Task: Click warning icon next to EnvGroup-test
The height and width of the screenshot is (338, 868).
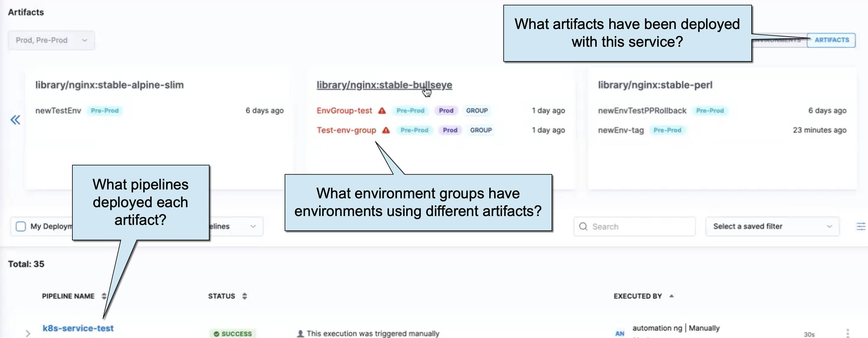Action: (382, 111)
